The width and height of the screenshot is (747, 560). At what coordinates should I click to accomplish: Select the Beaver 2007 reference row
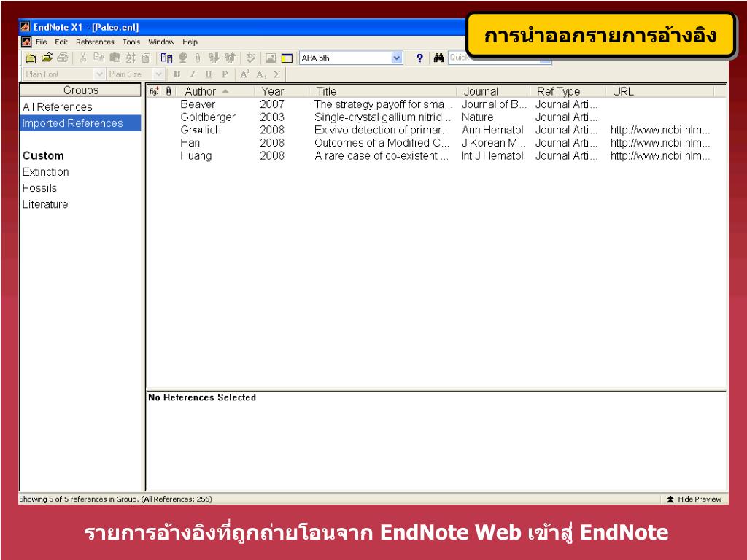436,104
